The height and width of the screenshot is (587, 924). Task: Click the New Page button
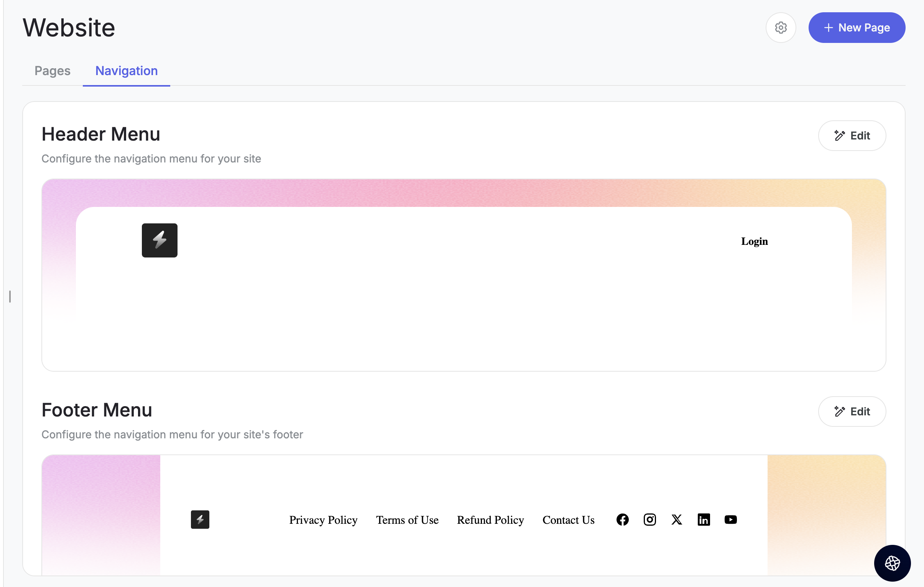[857, 28]
